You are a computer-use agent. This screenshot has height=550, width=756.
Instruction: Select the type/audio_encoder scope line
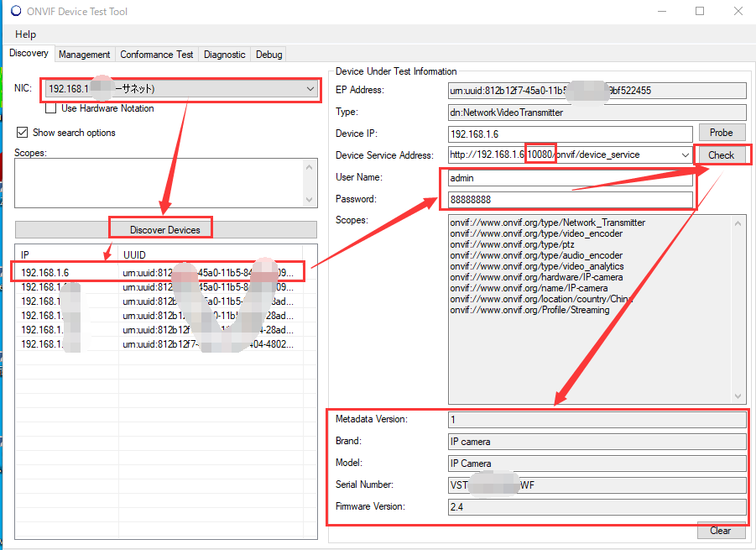coord(536,255)
